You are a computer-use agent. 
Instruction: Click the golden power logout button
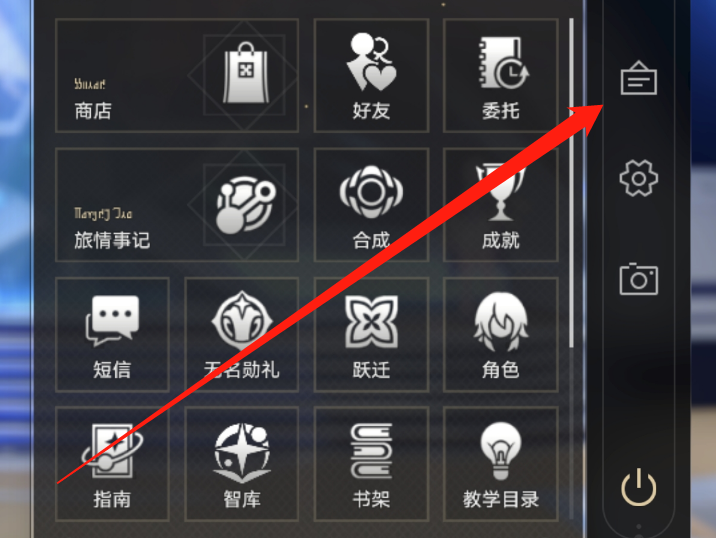(639, 487)
